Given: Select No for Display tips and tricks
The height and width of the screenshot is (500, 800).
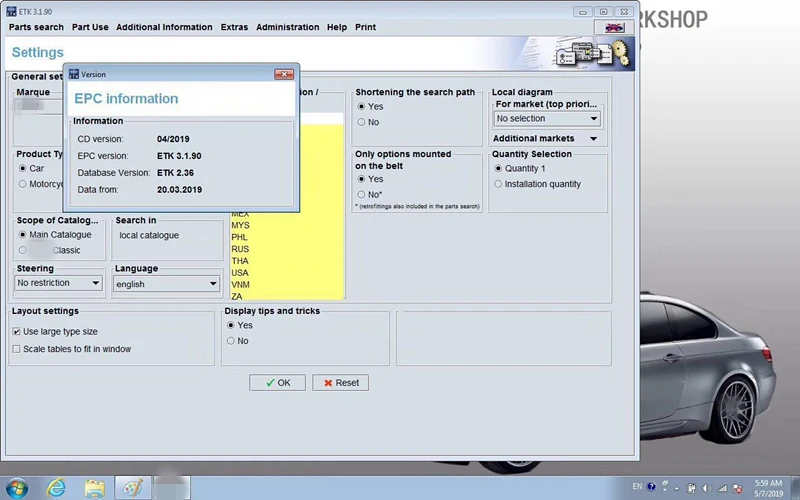Looking at the screenshot, I should (x=231, y=340).
